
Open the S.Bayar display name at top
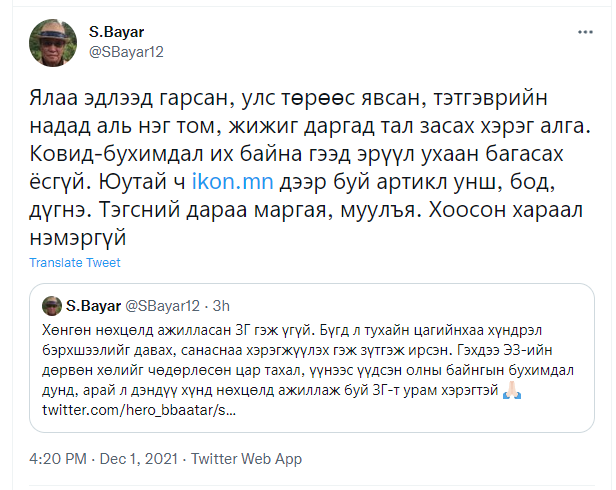pyautogui.click(x=117, y=32)
